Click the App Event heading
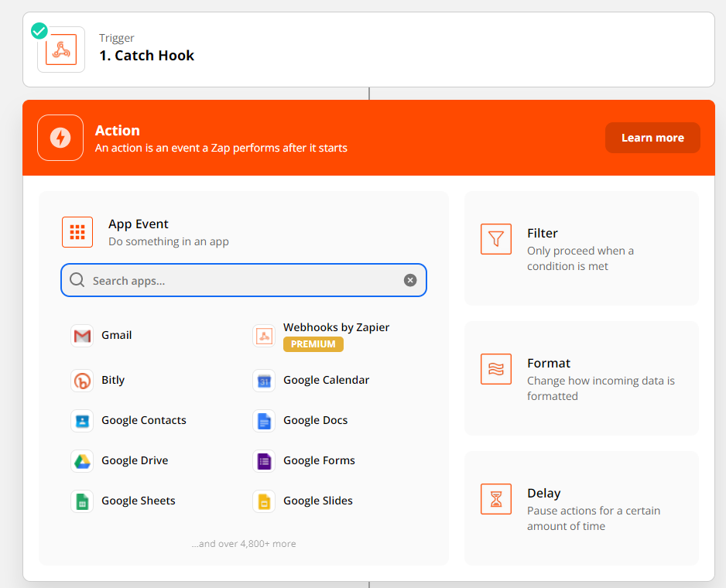The height and width of the screenshot is (588, 726). tap(139, 224)
